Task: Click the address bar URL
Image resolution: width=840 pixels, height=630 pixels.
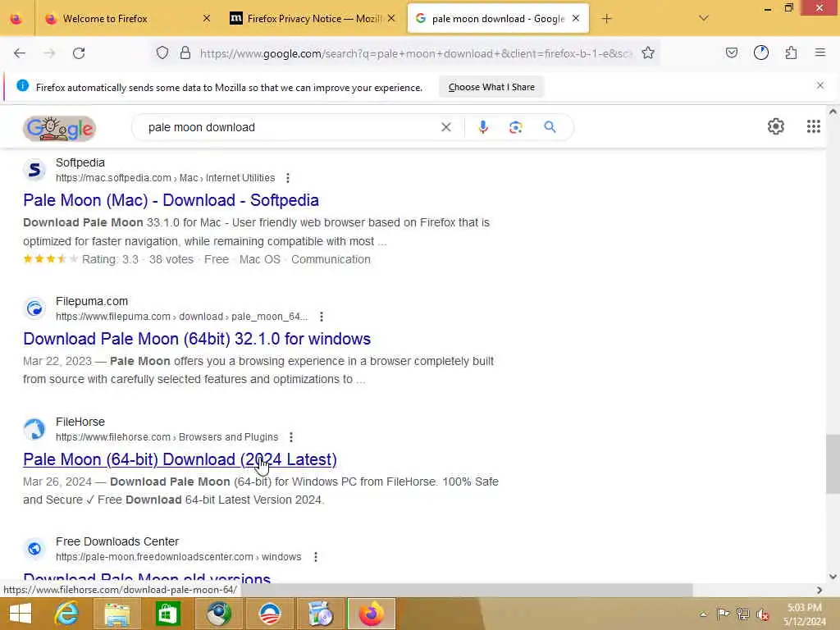Action: (x=416, y=53)
